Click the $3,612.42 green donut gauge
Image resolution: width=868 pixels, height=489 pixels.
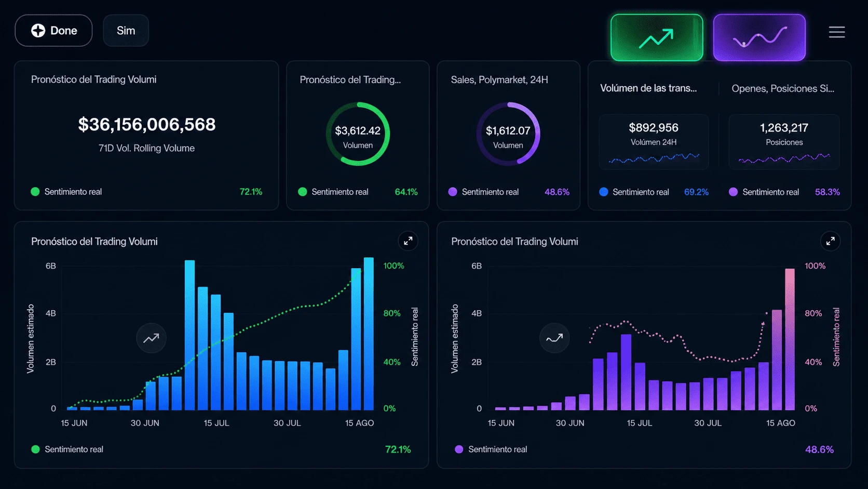pyautogui.click(x=358, y=134)
